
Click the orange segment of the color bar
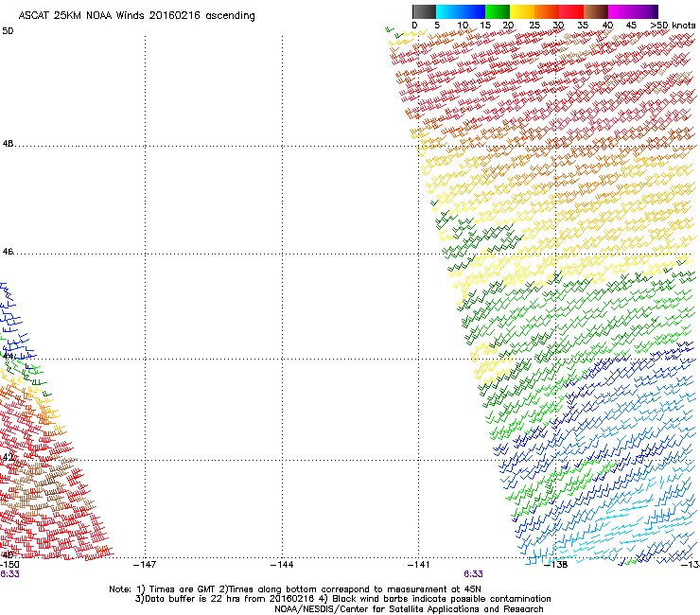pos(547,11)
